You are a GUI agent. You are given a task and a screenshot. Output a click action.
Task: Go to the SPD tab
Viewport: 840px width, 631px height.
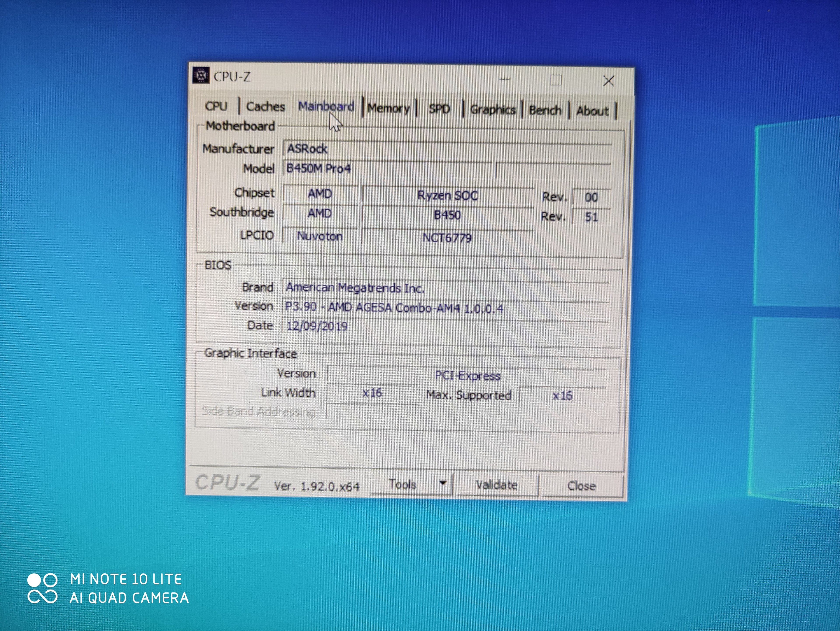[439, 109]
